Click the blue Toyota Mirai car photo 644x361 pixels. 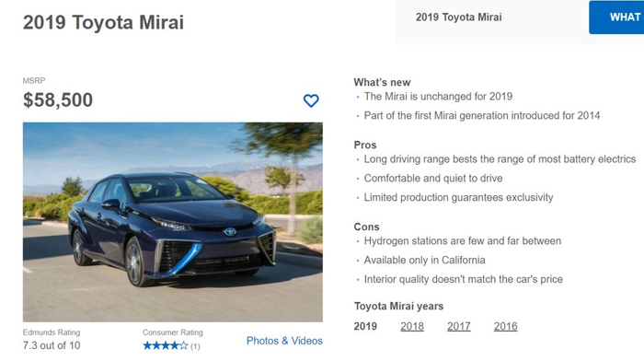pos(173,222)
